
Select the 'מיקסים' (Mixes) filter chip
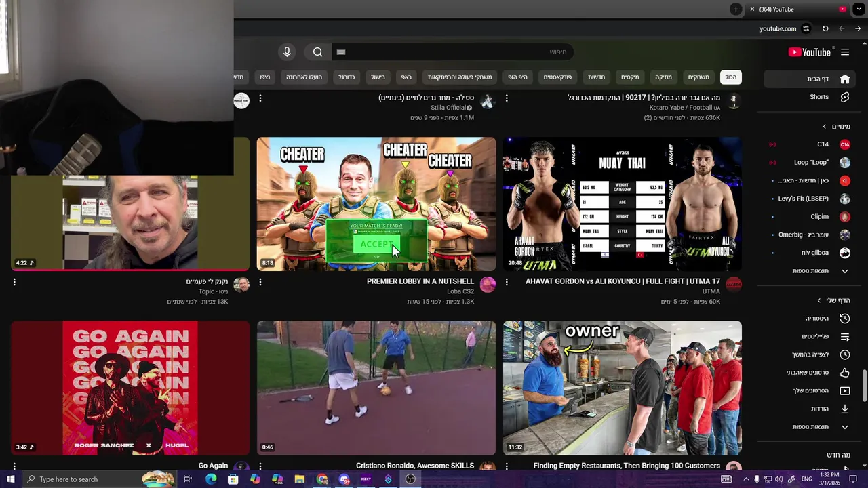click(x=630, y=77)
